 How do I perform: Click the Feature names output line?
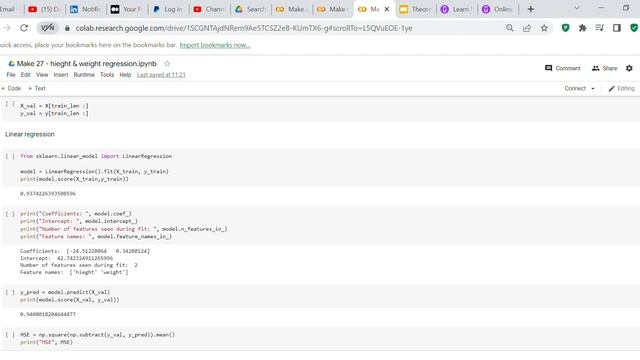tap(74, 272)
